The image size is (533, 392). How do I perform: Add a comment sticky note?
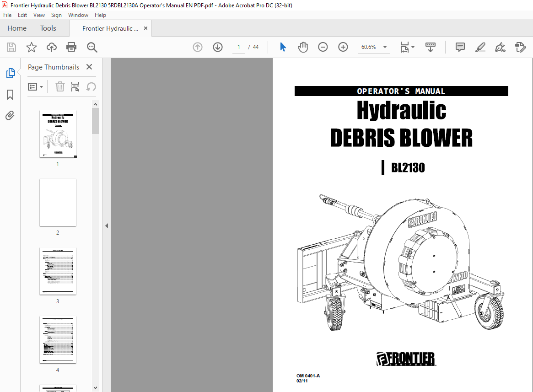[x=460, y=47]
